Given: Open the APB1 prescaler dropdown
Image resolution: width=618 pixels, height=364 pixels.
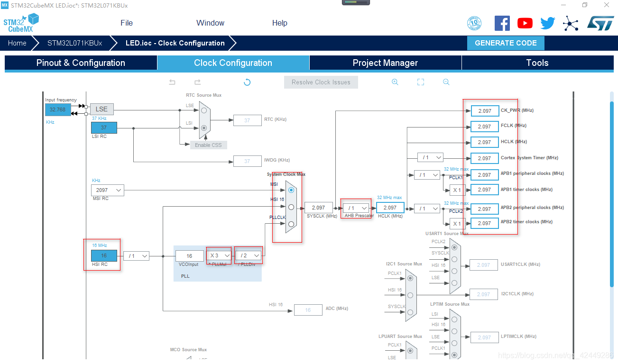Looking at the screenshot, I should tap(427, 175).
